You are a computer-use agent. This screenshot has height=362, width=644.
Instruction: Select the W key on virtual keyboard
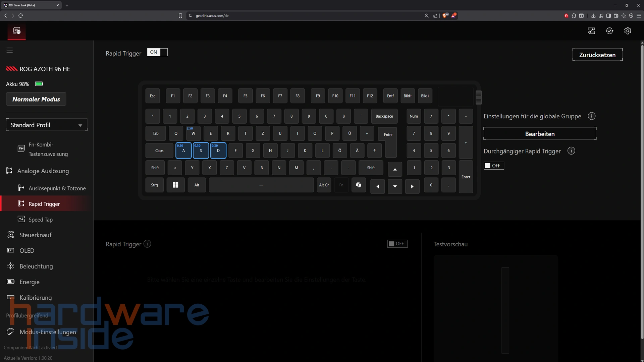193,133
